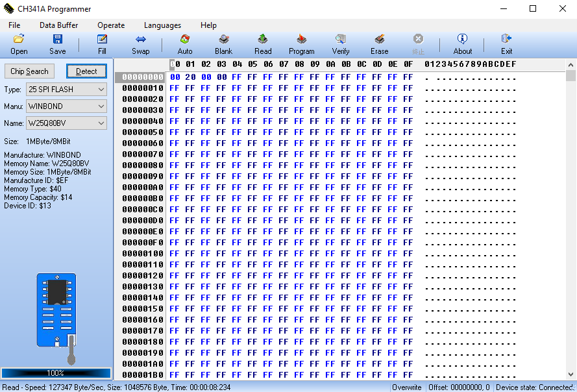Start writing with the Program icon
This screenshot has width=577, height=392.
tap(301, 44)
